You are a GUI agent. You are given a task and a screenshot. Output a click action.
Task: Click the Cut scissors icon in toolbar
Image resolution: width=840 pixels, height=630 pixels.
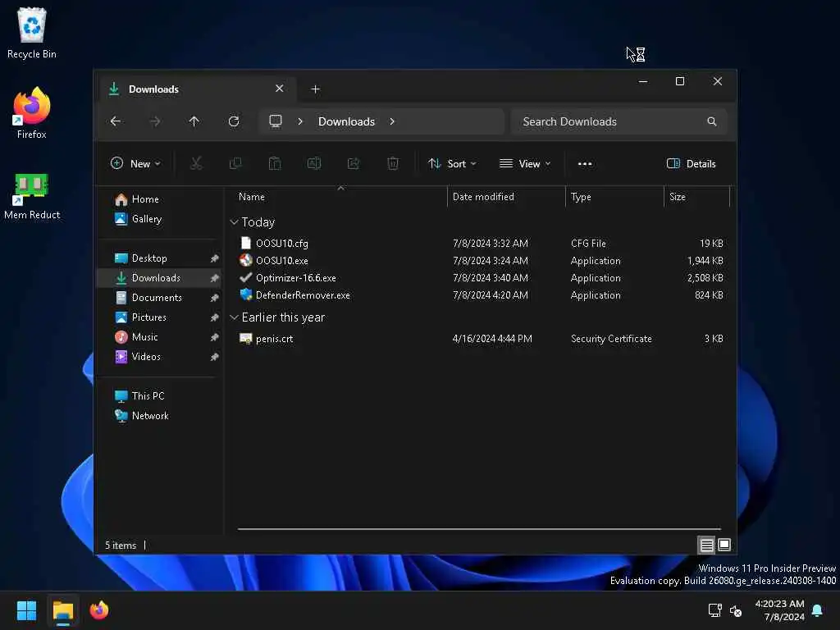coord(196,163)
